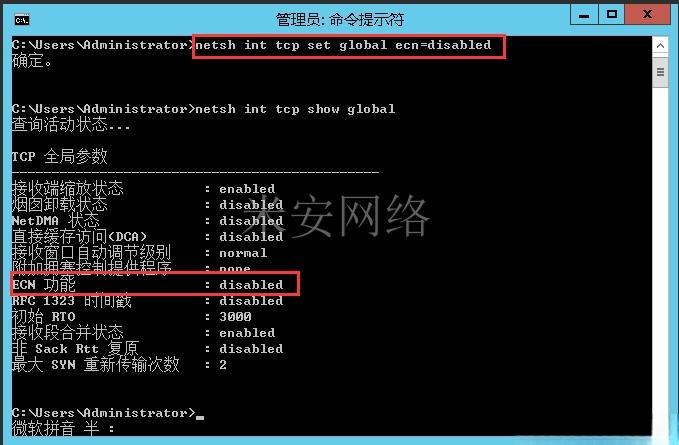Close the command prompt window
The image size is (679, 445).
pos(647,15)
